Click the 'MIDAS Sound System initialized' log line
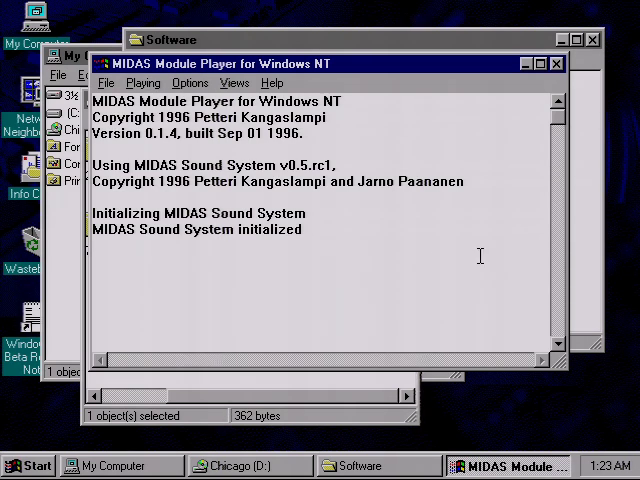This screenshot has height=480, width=640. click(197, 229)
